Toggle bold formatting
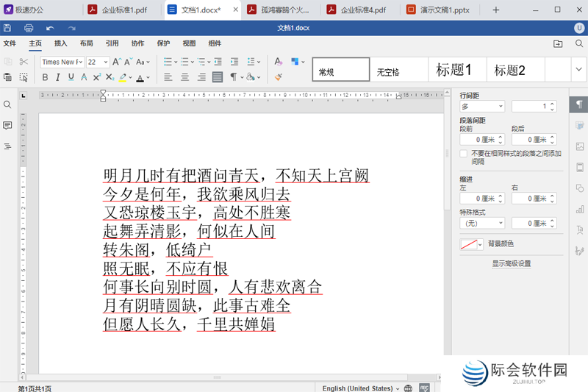This screenshot has height=392, width=588. coord(46,77)
